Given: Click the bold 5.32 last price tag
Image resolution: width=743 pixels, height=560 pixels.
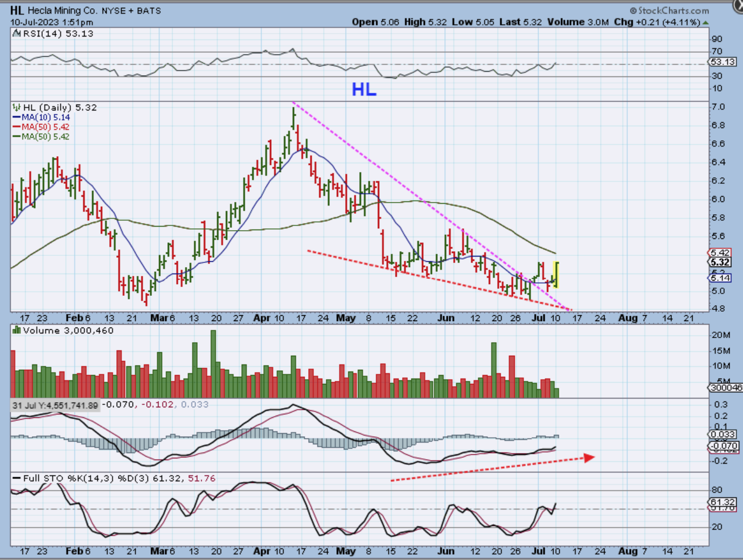Looking at the screenshot, I should [720, 262].
